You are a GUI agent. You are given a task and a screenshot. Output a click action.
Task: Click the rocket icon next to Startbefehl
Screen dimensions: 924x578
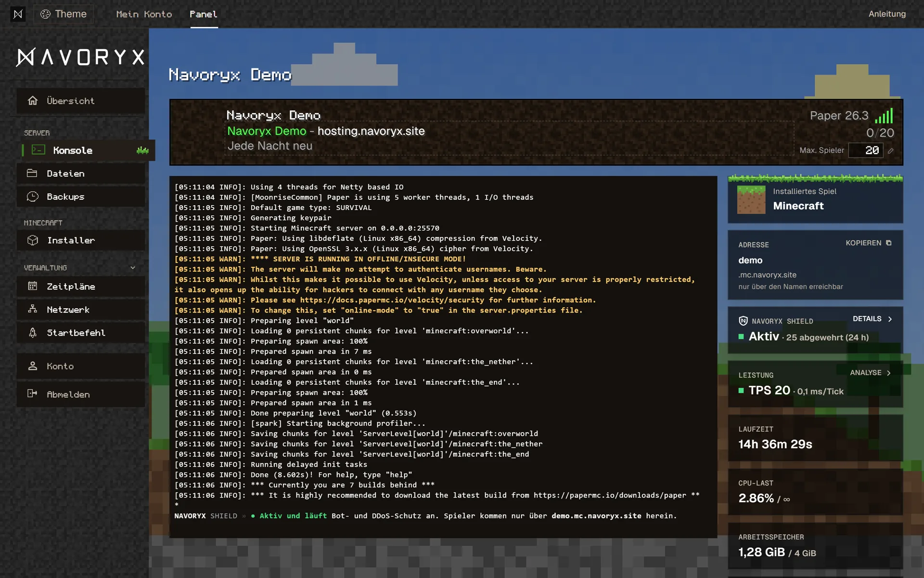click(33, 332)
